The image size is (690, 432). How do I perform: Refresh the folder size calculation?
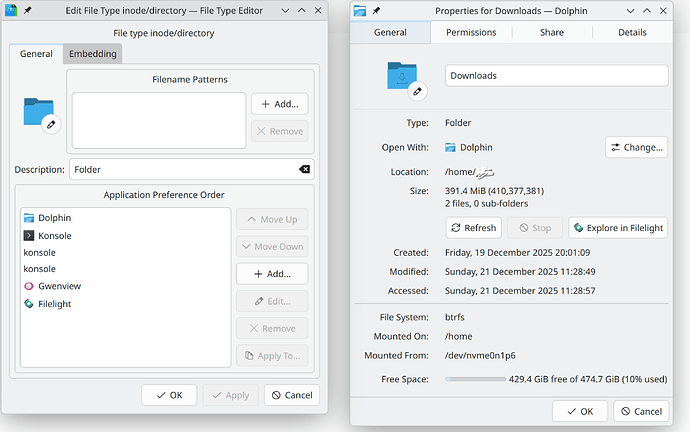coord(472,228)
